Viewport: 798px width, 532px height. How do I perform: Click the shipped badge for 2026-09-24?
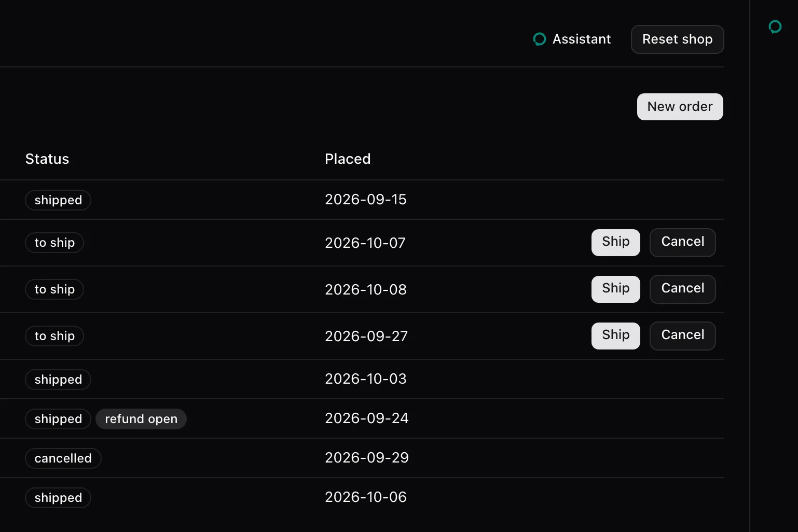(58, 419)
